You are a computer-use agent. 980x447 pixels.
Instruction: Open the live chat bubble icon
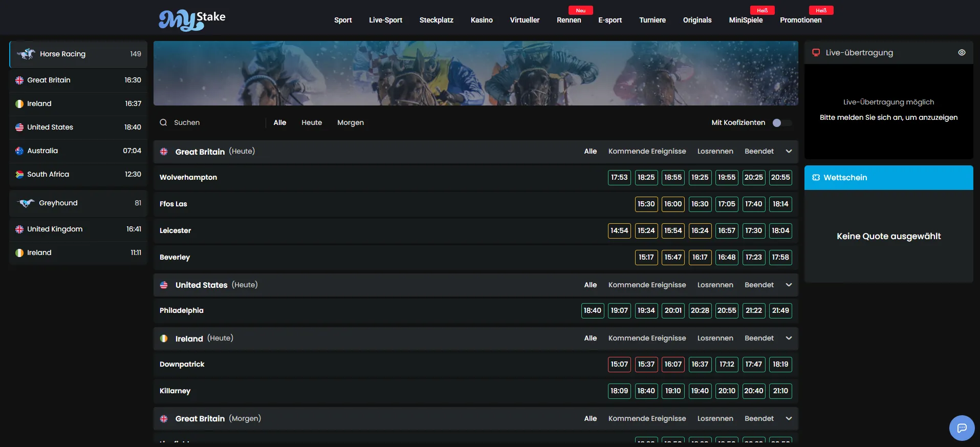pos(962,428)
